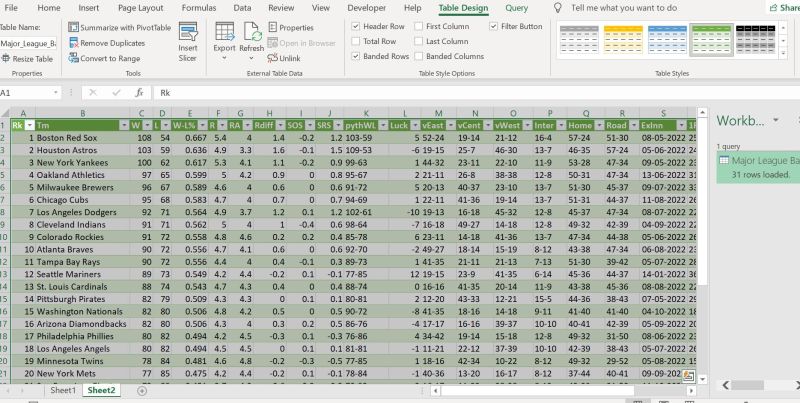Click the Resize Table icon
Image resolution: width=800 pixels, height=403 pixels.
(6, 59)
